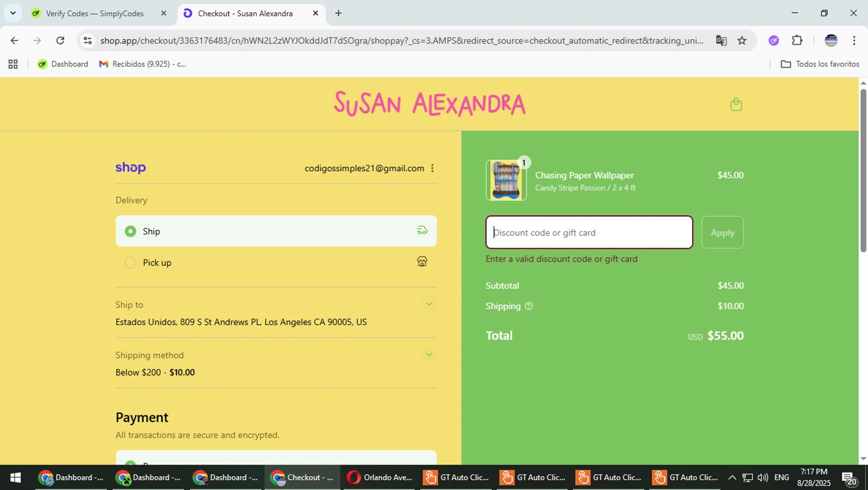The height and width of the screenshot is (490, 868).
Task: Select the Pick up delivery option
Action: point(276,263)
